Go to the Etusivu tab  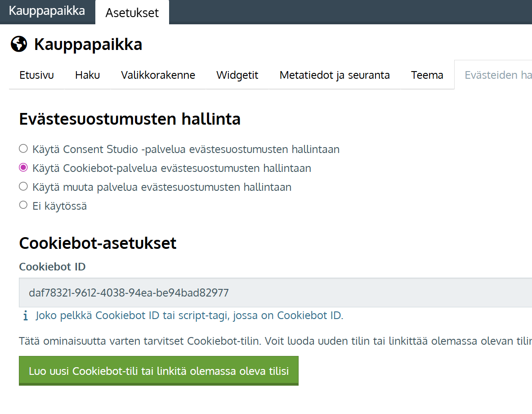[x=36, y=75]
